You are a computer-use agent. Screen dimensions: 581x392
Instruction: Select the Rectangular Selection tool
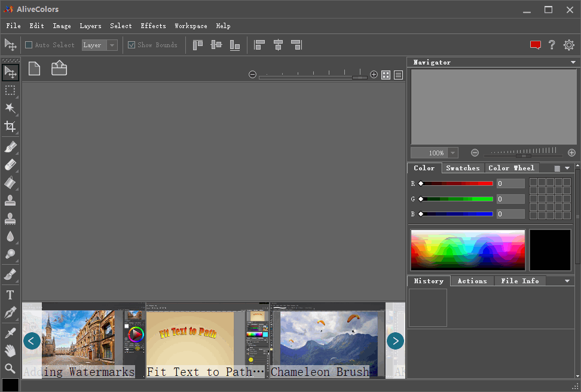pos(10,90)
